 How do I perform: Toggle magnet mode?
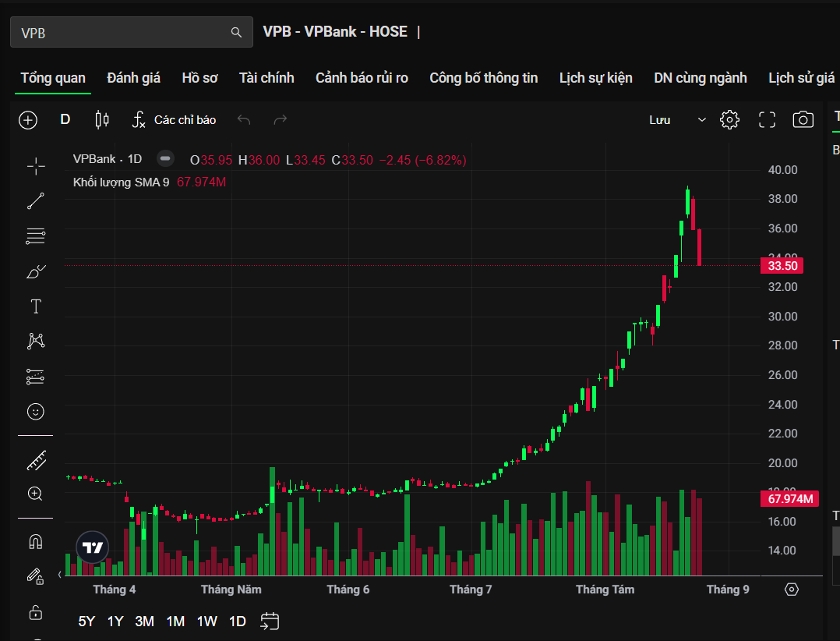coord(36,542)
